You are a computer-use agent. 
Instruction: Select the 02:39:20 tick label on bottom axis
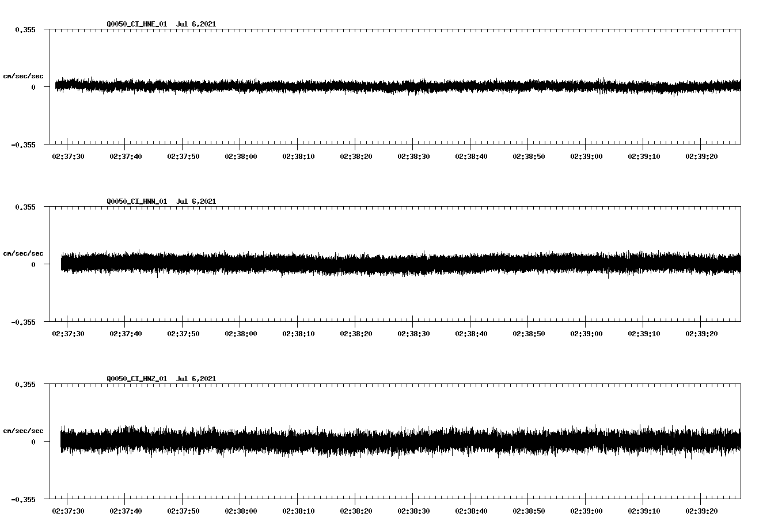coord(702,510)
